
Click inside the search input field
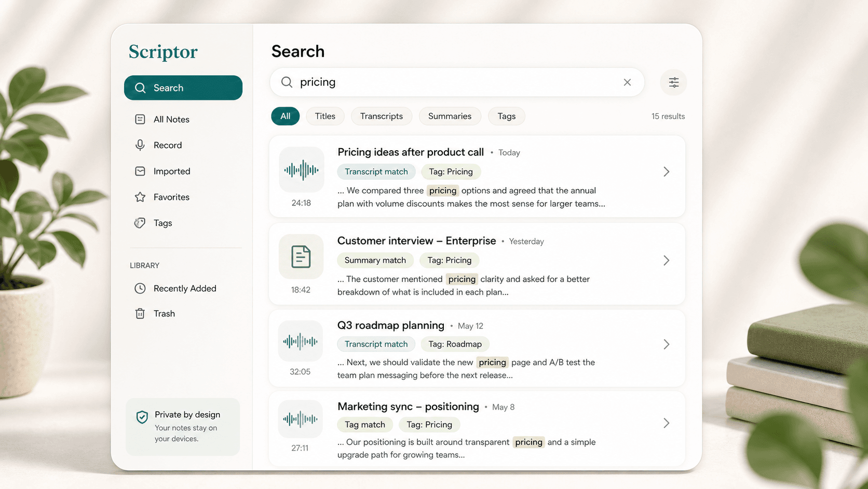coord(457,82)
